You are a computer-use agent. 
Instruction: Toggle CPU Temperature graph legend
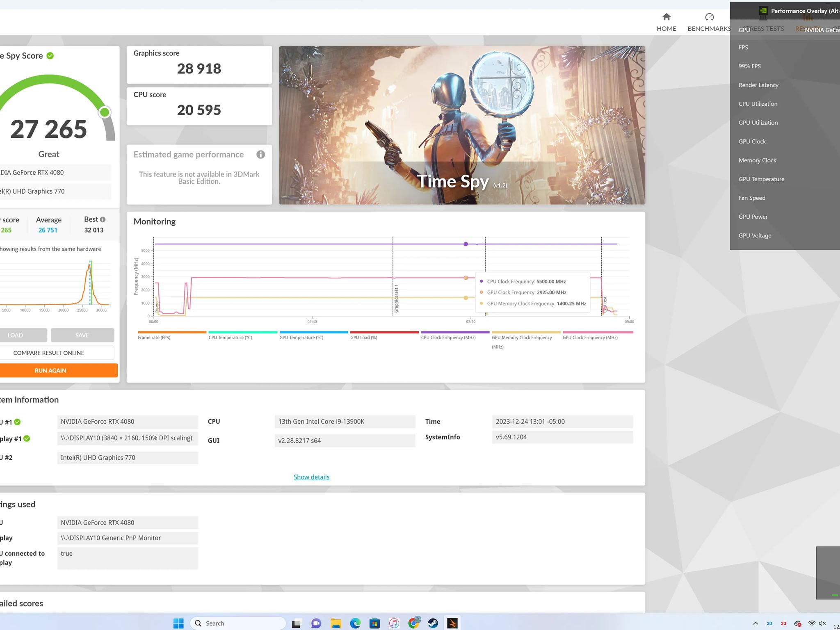click(x=243, y=335)
